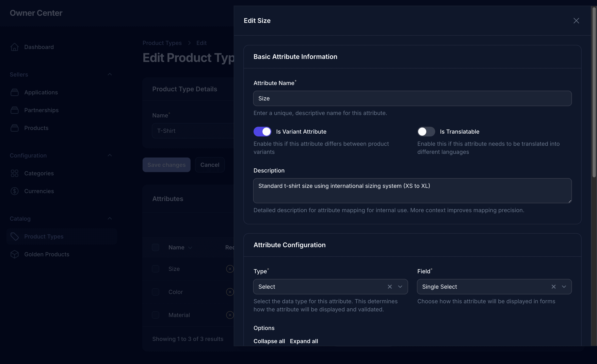Collapse the Sellers sidebar section
Image resolution: width=597 pixels, height=364 pixels.
(x=110, y=74)
